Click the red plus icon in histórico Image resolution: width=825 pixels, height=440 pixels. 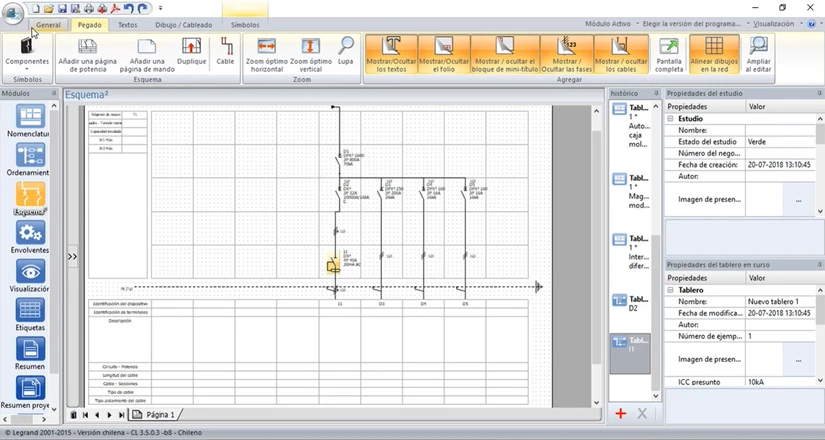click(x=621, y=413)
